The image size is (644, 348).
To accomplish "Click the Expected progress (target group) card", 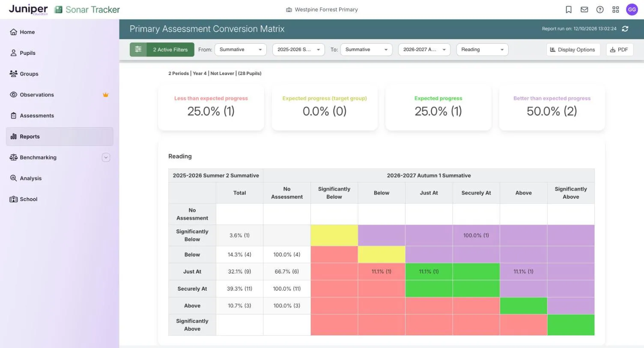I will [325, 107].
